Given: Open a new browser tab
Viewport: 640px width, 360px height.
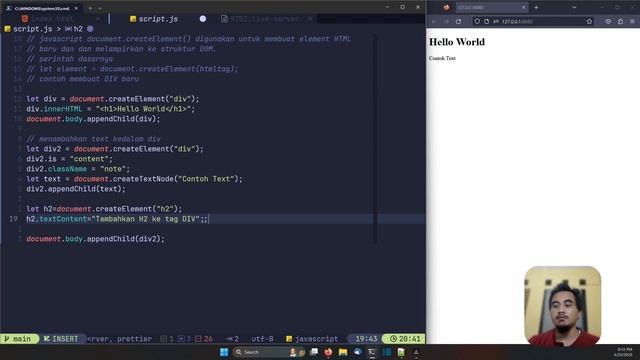Looking at the screenshot, I should [x=536, y=7].
